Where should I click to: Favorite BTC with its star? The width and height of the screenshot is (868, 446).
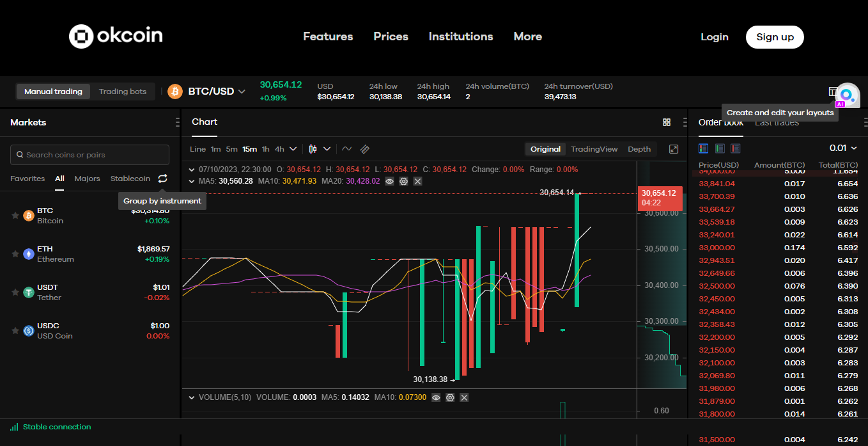pos(15,216)
